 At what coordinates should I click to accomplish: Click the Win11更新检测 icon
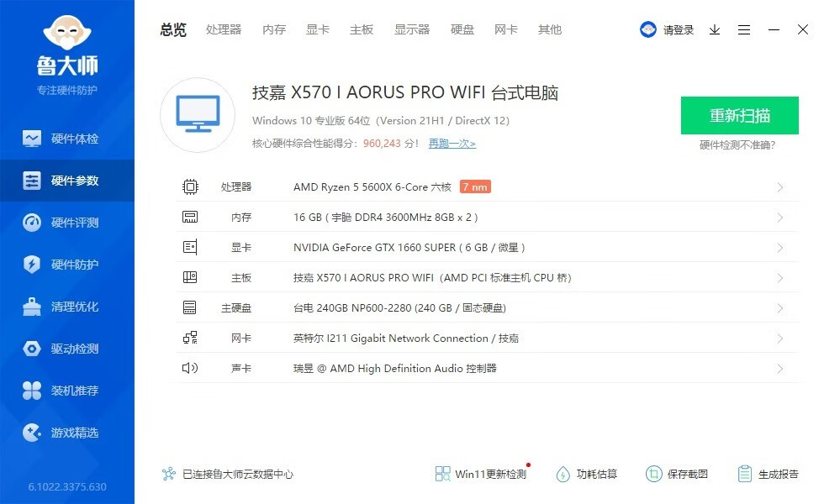coord(442,474)
